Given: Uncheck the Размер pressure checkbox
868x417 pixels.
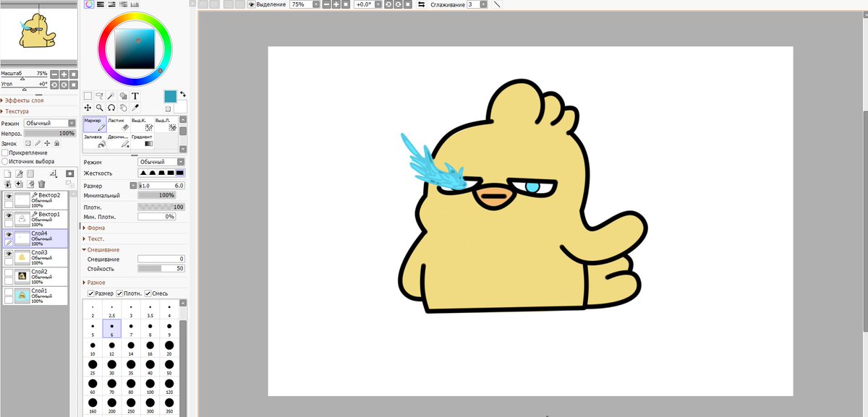Looking at the screenshot, I should tap(91, 293).
